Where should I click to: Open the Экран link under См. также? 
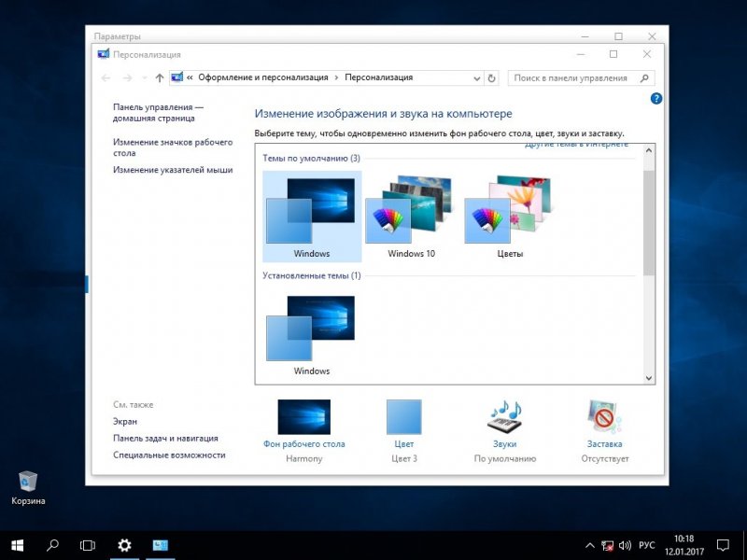(x=125, y=422)
